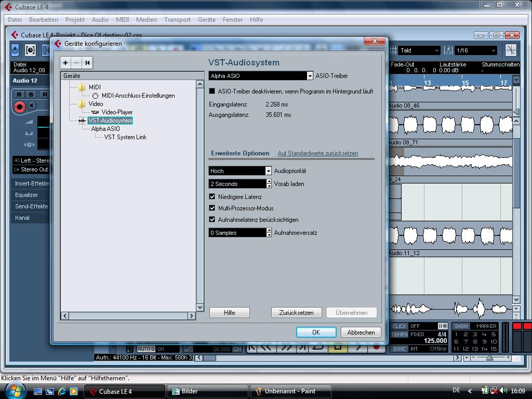This screenshot has height=399, width=532.
Task: Toggle ASIO-Treiber deaktivieren im Hintergrund checkbox
Action: tap(212, 91)
